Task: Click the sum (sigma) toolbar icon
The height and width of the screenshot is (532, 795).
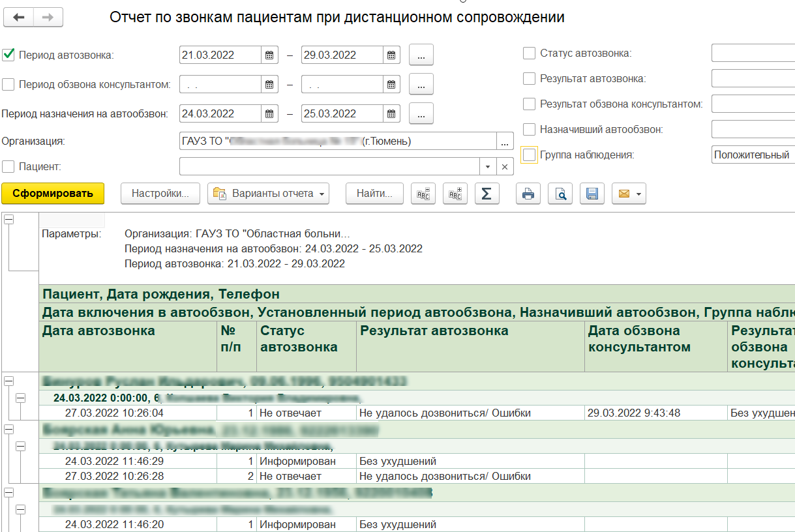Action: click(x=486, y=194)
